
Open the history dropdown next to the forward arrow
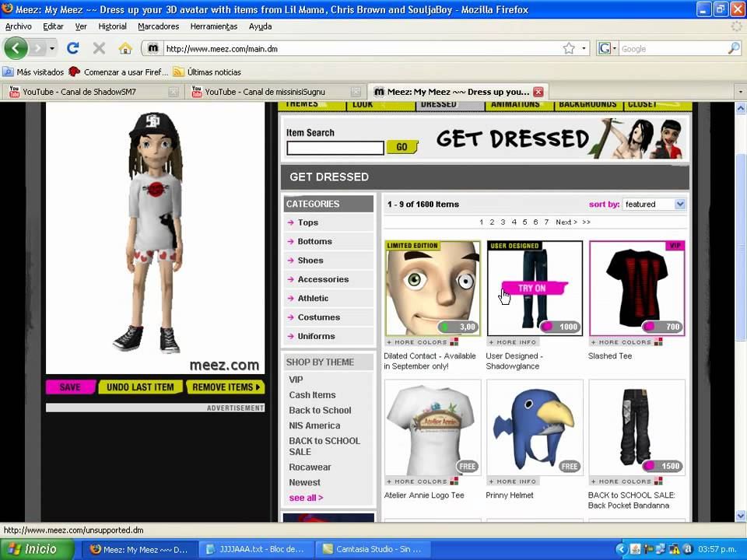[x=52, y=48]
